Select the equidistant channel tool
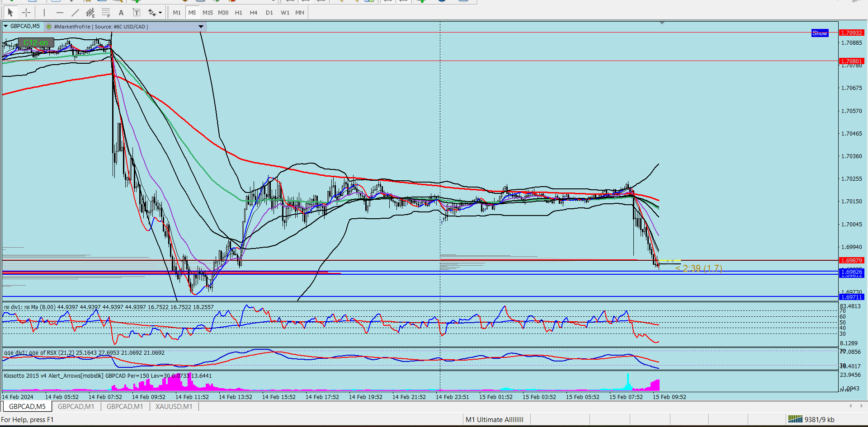 [90, 13]
